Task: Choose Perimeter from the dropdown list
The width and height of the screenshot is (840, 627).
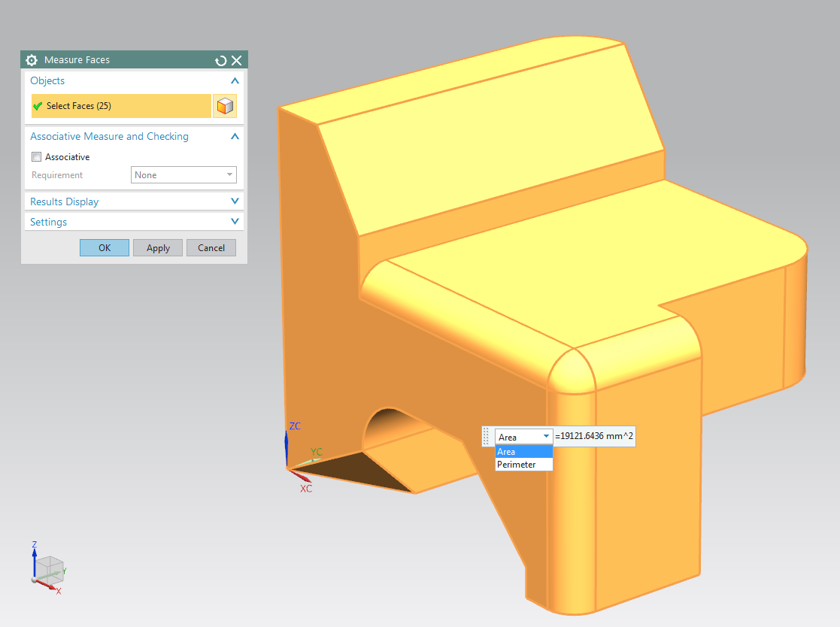Action: point(524,464)
